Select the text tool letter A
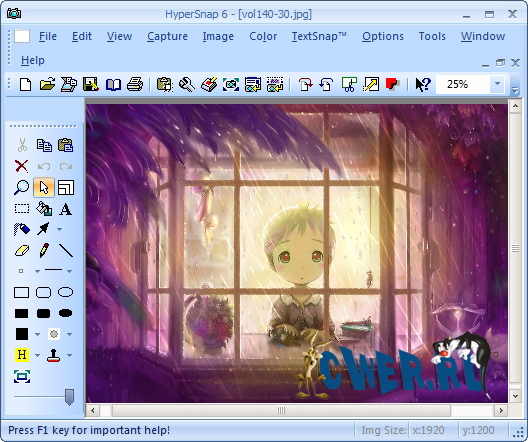 (65, 209)
